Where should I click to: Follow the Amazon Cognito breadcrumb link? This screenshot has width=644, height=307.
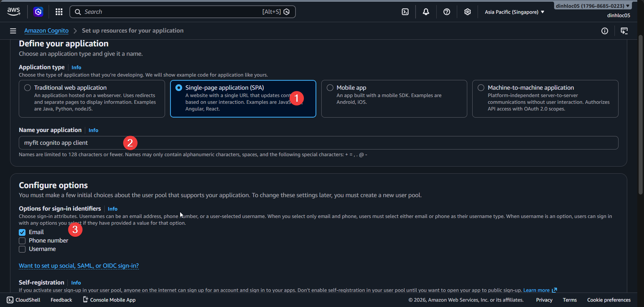[x=46, y=30]
